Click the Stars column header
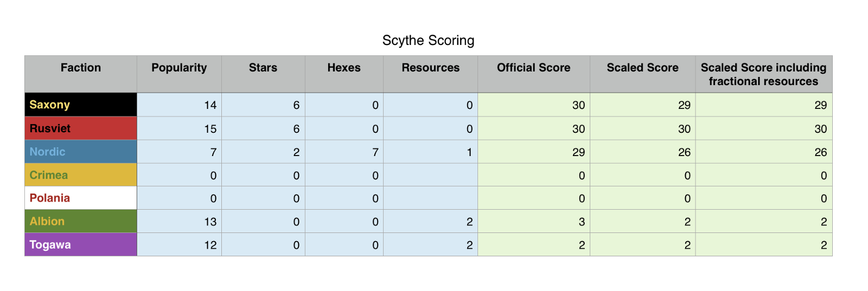 click(x=263, y=74)
